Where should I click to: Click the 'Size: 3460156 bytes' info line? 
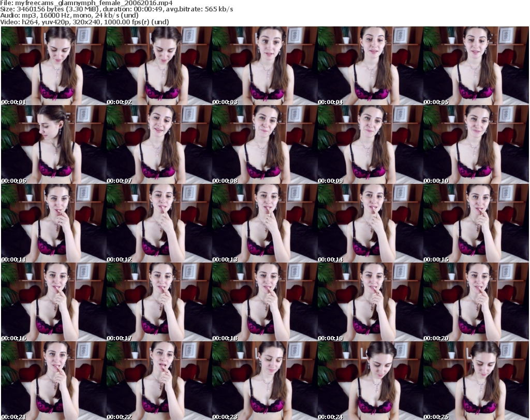click(116, 9)
